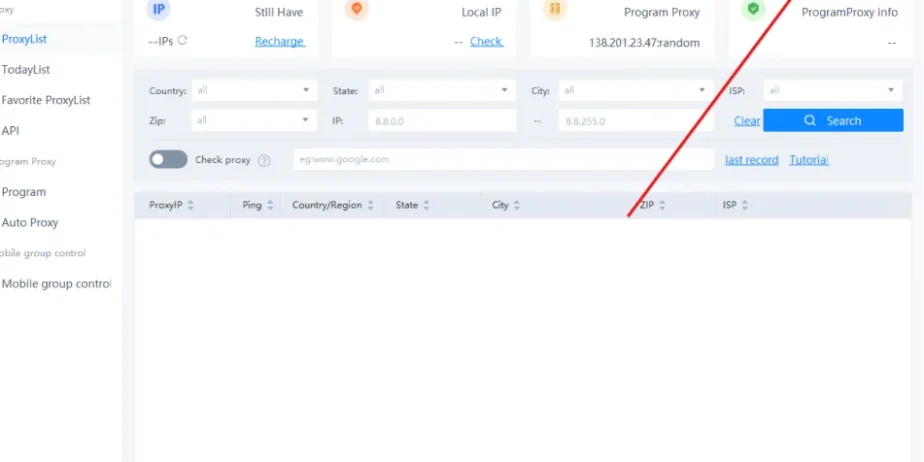Sort table by ZIP column arrows
The height and width of the screenshot is (462, 924).
[662, 205]
